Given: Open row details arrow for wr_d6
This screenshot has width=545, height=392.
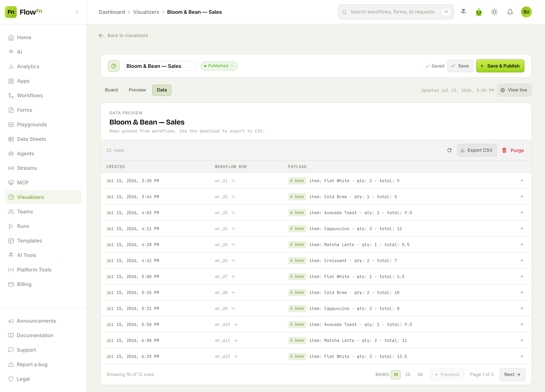Looking at the screenshot, I should pyautogui.click(x=521, y=260).
